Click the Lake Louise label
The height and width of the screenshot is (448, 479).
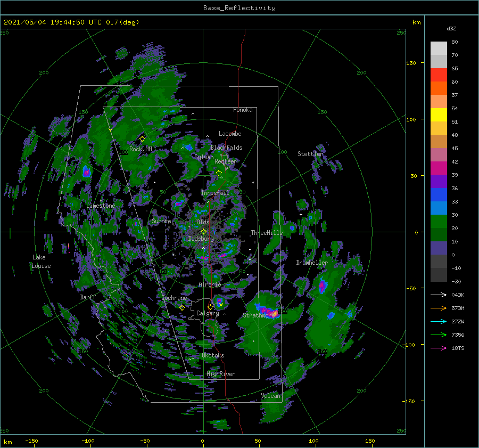coord(41,262)
